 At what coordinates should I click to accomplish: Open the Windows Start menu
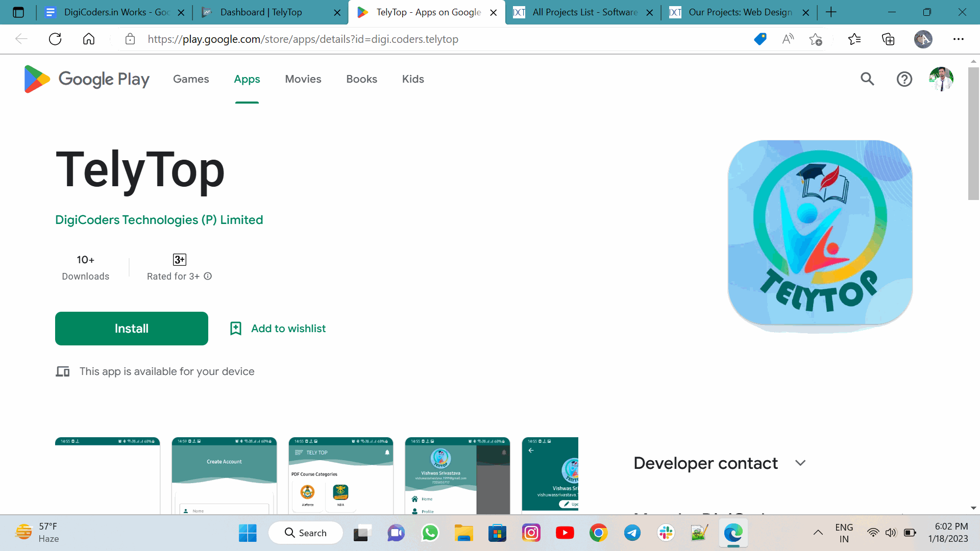point(248,533)
